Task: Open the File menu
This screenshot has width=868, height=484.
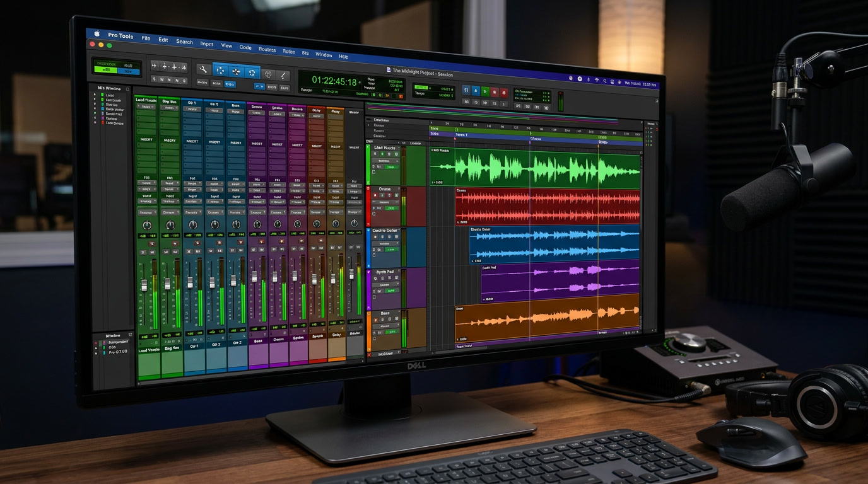Action: click(146, 38)
